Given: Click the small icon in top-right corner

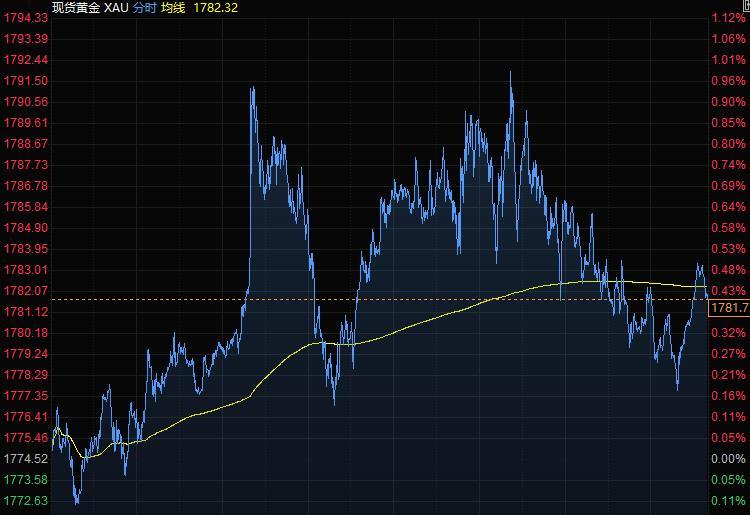Looking at the screenshot, I should pos(745,5).
